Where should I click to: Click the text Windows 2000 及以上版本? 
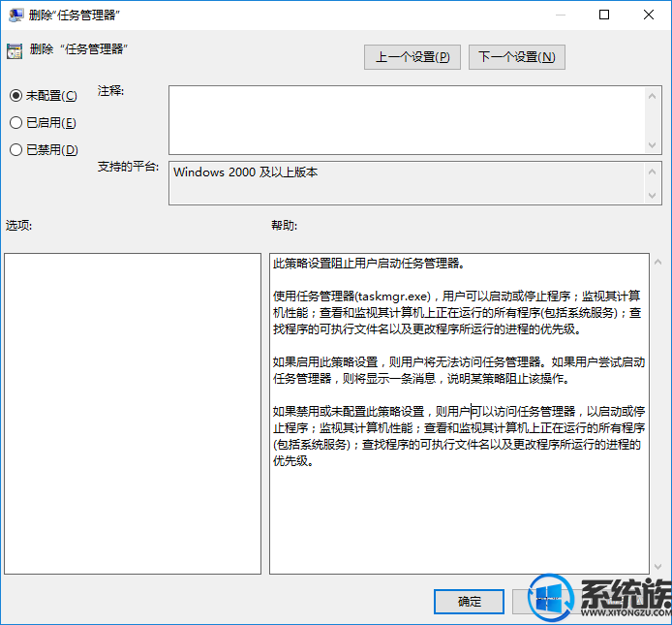coord(246,172)
